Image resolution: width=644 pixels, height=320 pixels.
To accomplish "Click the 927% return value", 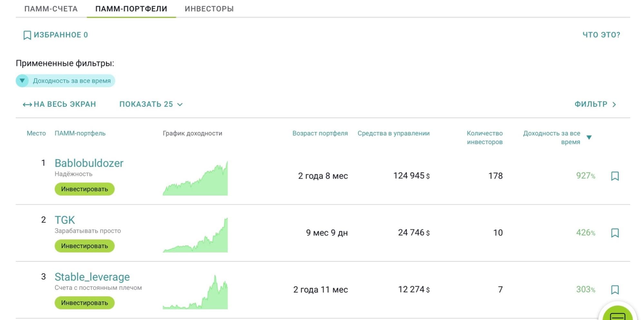I will click(x=585, y=176).
